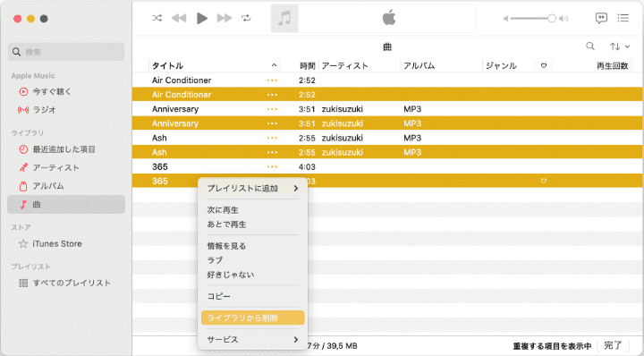Toggle shuffle playback

click(157, 18)
